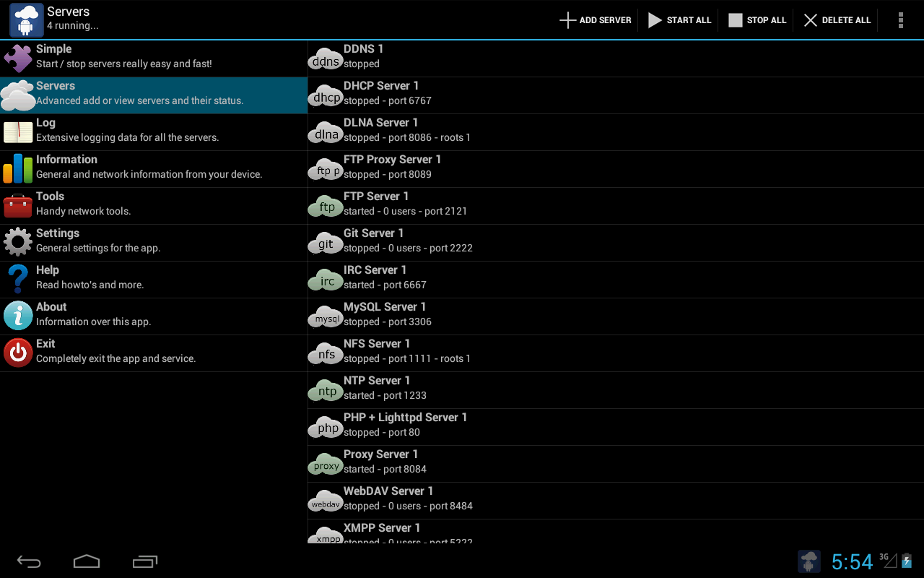Open the Tools menu entry
924x578 pixels.
154,205
